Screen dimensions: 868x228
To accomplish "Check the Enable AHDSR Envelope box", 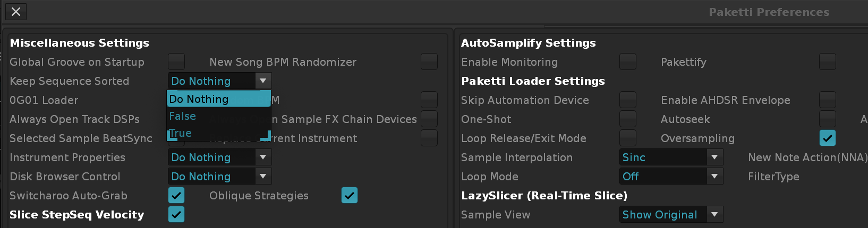I will [x=828, y=100].
